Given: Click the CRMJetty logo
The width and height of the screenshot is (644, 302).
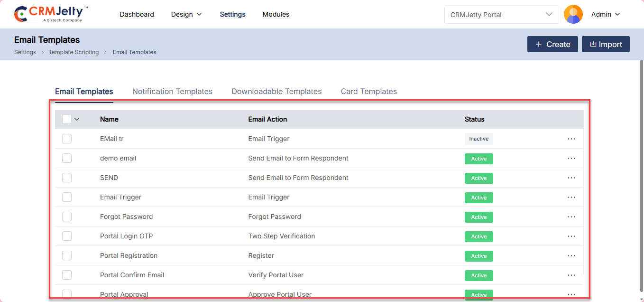Looking at the screenshot, I should [x=51, y=14].
